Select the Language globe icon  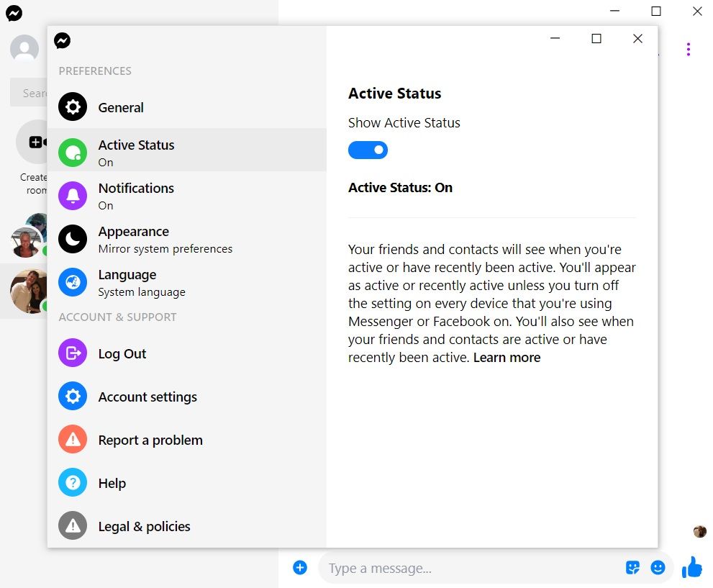[x=73, y=281]
